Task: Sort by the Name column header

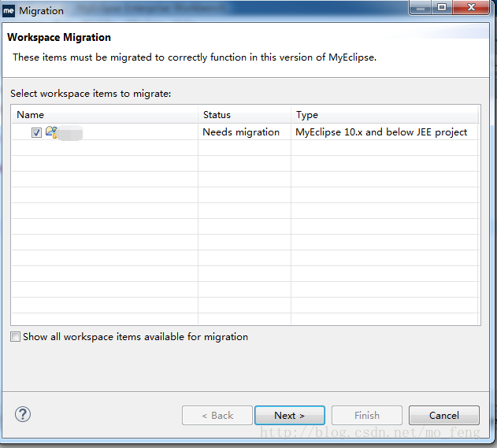Action: pyautogui.click(x=105, y=115)
